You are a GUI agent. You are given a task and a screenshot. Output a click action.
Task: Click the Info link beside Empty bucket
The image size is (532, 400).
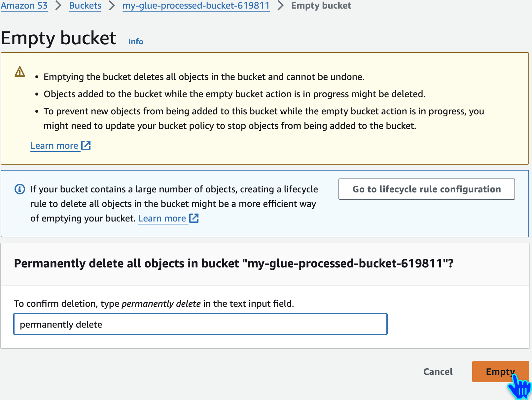click(136, 42)
